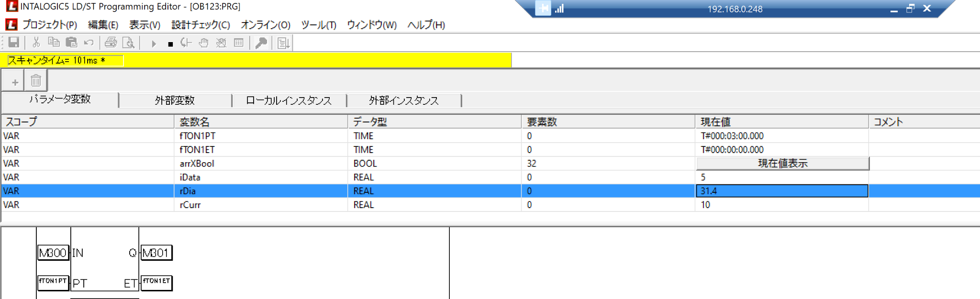Click the M300 contact box on IN
This screenshot has height=299, width=980.
point(53,253)
